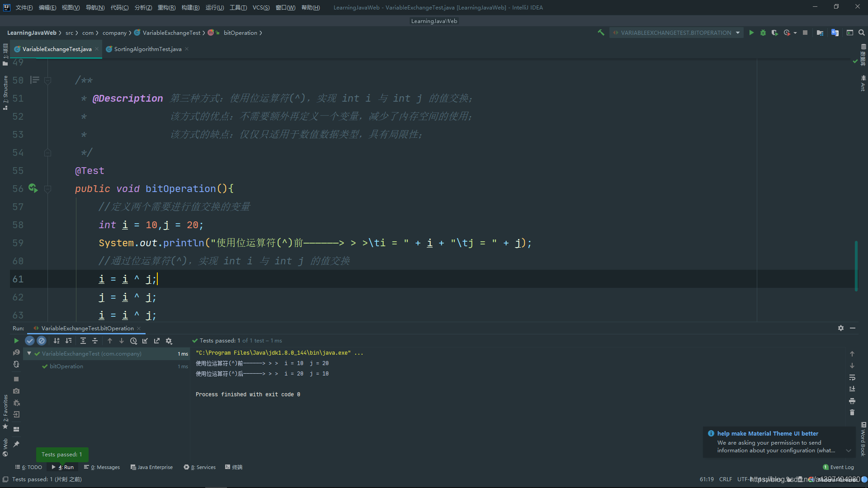
Task: Close the VariableExchangeTest.java tab
Action: [97, 49]
